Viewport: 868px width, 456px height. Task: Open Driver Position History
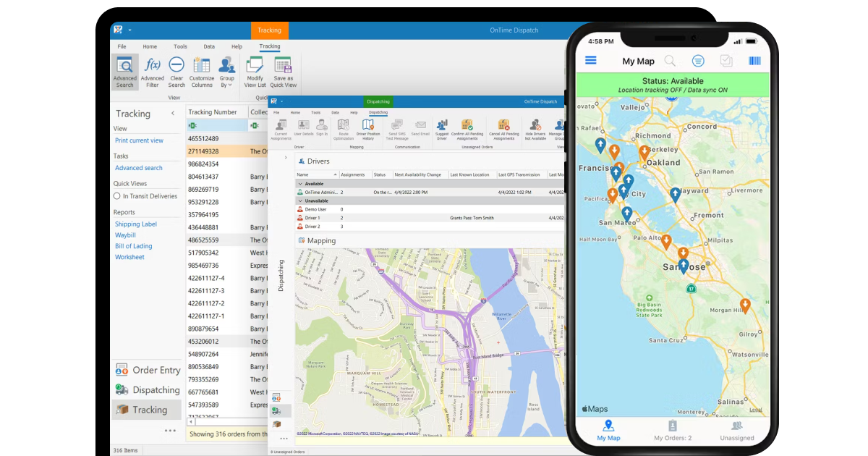pyautogui.click(x=368, y=129)
